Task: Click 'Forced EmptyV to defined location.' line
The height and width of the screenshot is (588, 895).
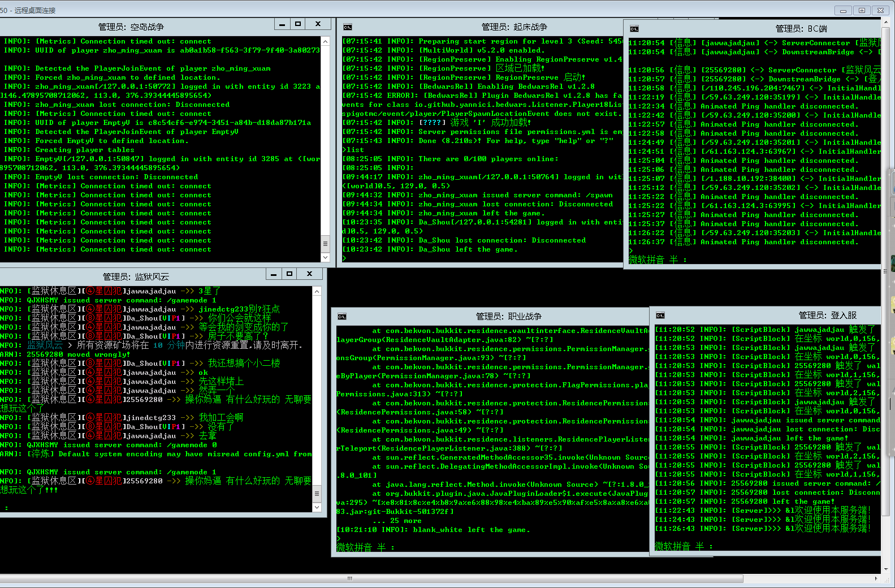Action: click(95, 141)
